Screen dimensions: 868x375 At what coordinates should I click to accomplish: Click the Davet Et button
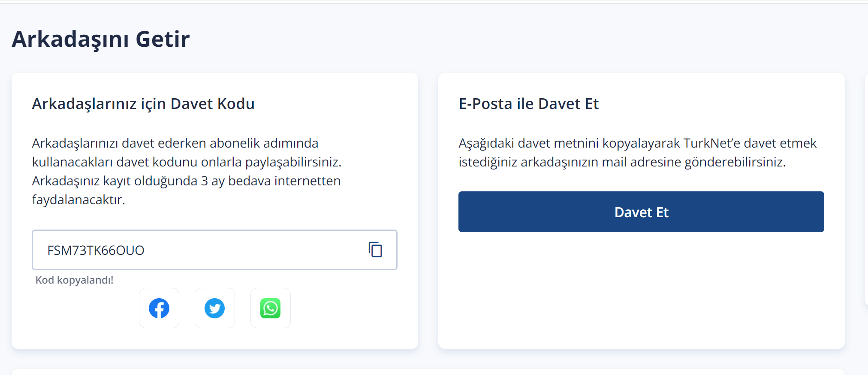coord(641,212)
